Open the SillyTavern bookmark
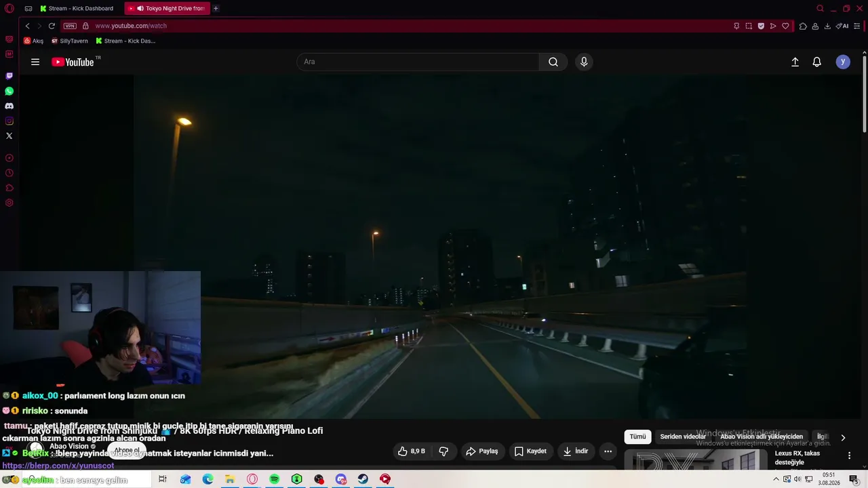Image resolution: width=868 pixels, height=488 pixels. 70,41
